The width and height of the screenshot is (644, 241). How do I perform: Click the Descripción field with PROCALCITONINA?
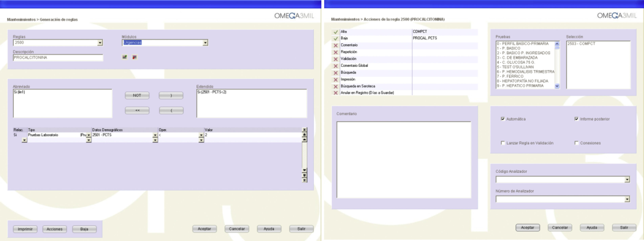point(58,58)
